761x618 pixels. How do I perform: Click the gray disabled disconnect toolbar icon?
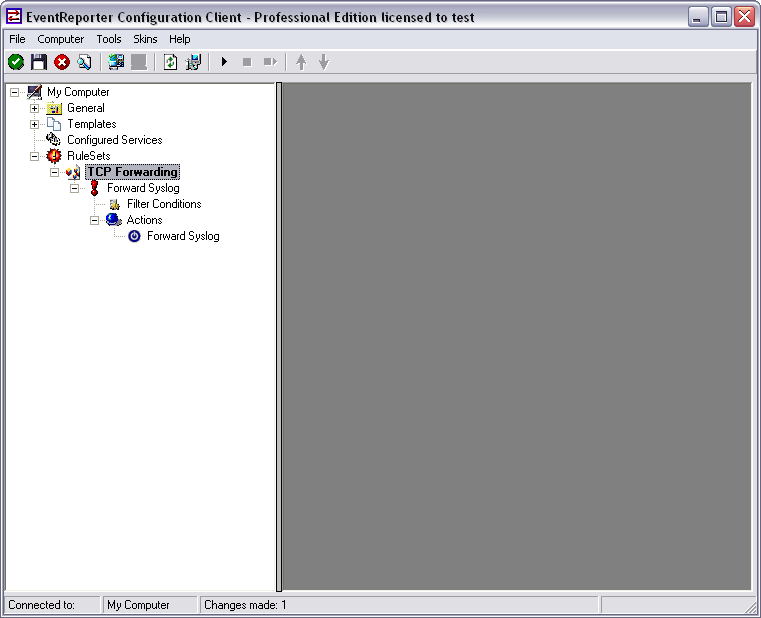[x=139, y=62]
